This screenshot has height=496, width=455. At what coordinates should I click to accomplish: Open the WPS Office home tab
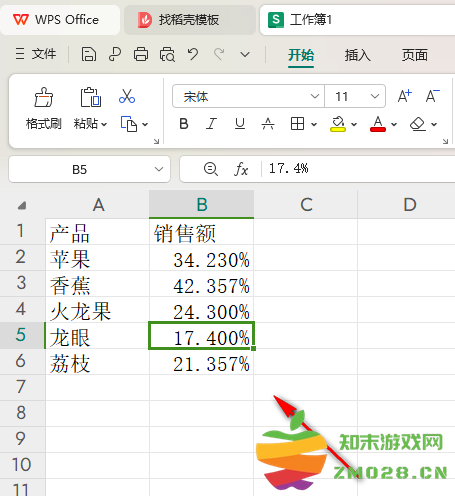point(60,20)
